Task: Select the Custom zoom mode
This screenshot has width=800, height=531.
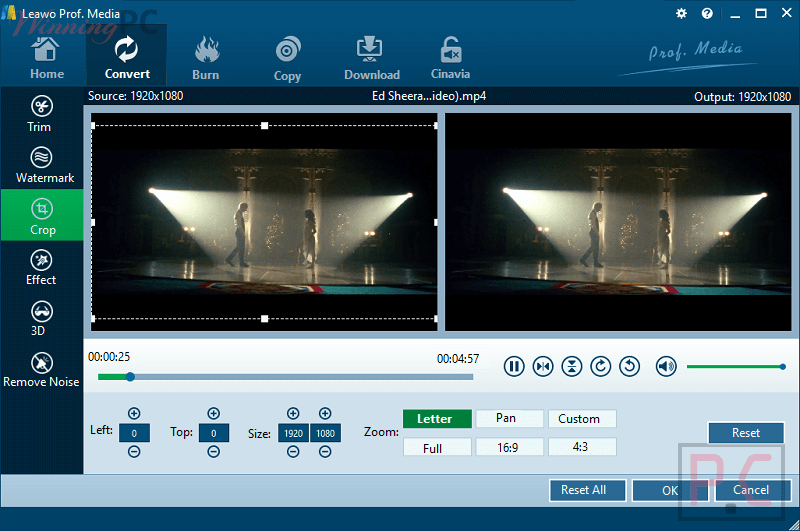Action: [582, 419]
